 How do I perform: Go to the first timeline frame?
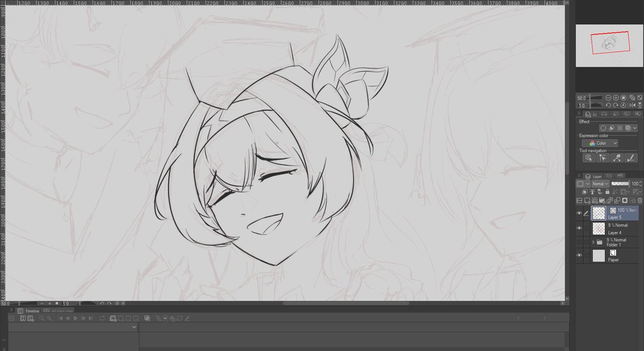61,318
